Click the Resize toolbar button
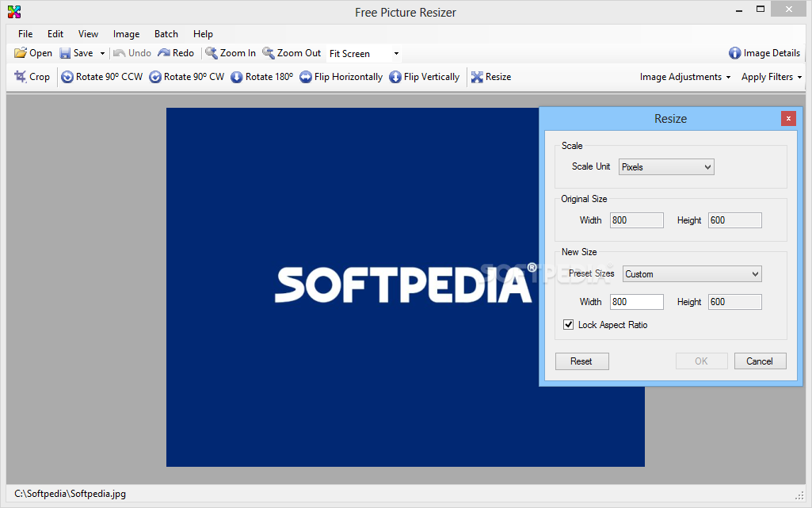Image resolution: width=812 pixels, height=508 pixels. [x=491, y=77]
